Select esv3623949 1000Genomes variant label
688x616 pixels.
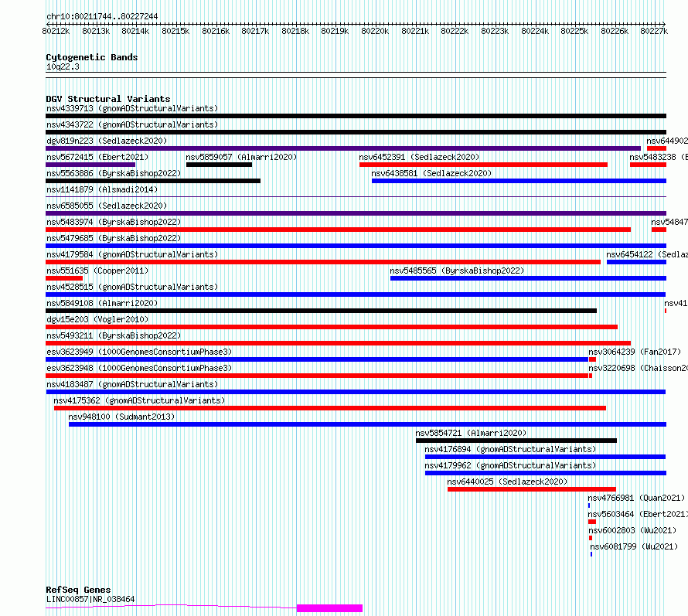(139, 352)
